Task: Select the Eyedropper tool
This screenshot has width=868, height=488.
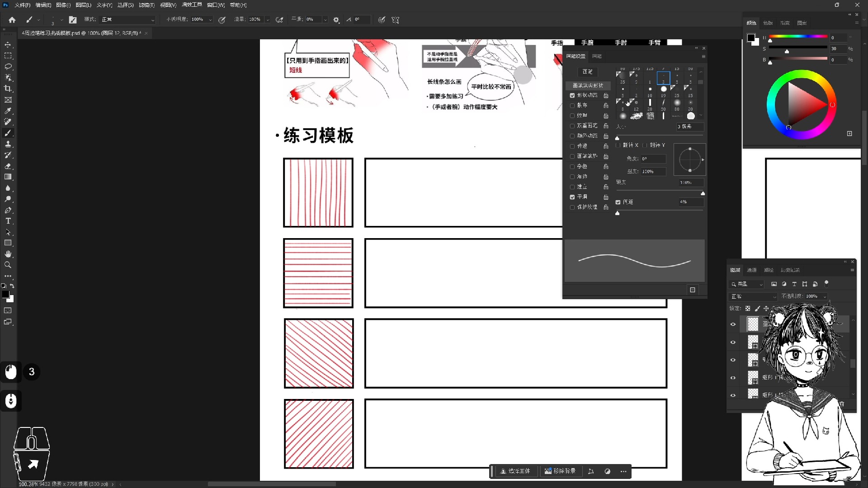Action: tap(8, 111)
